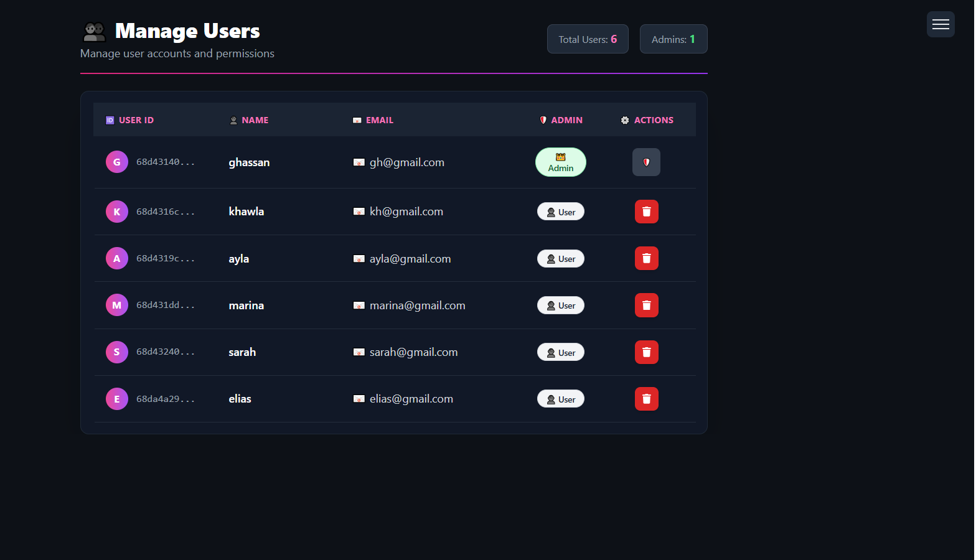
Task: Click ayla's A avatar circle
Action: (117, 258)
